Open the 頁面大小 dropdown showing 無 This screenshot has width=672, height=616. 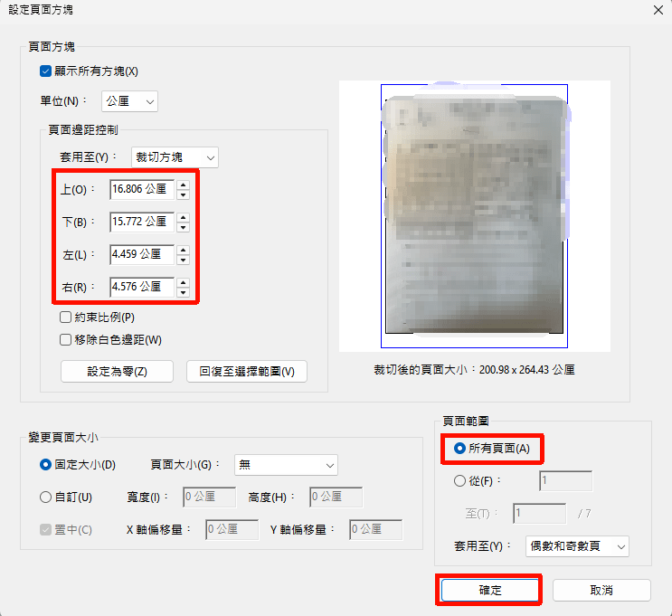click(x=286, y=465)
